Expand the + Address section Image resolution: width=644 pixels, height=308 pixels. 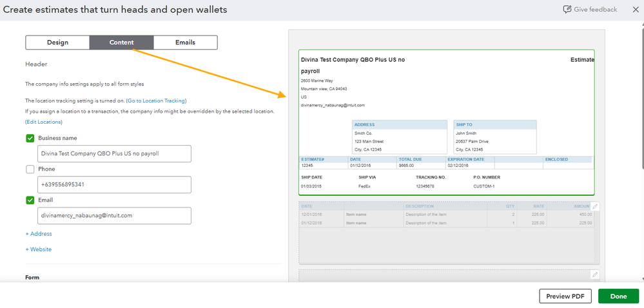[39, 234]
